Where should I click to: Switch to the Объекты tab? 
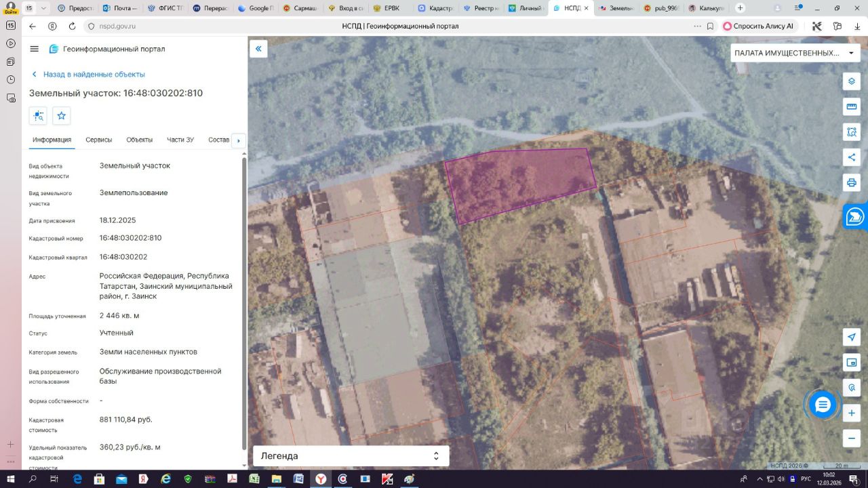tap(140, 140)
